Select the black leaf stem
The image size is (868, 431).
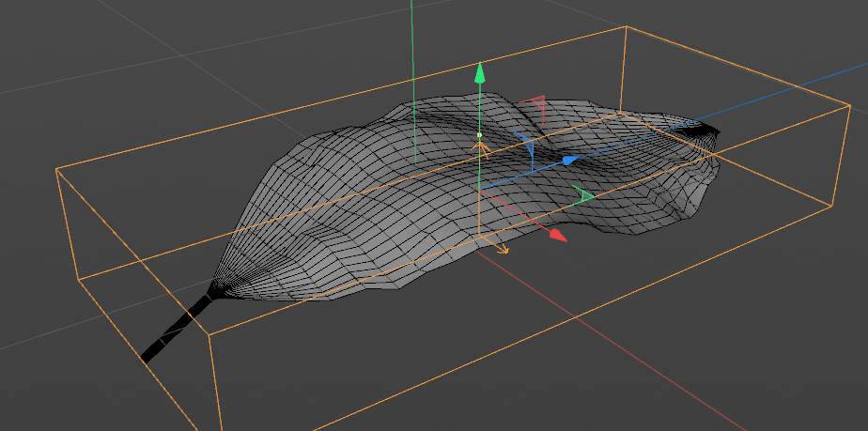click(x=176, y=327)
